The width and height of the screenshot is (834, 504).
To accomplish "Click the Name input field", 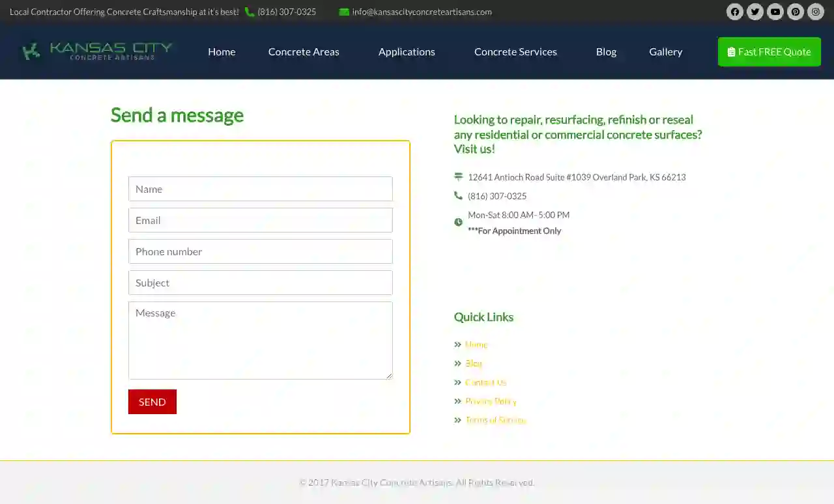I will [261, 189].
